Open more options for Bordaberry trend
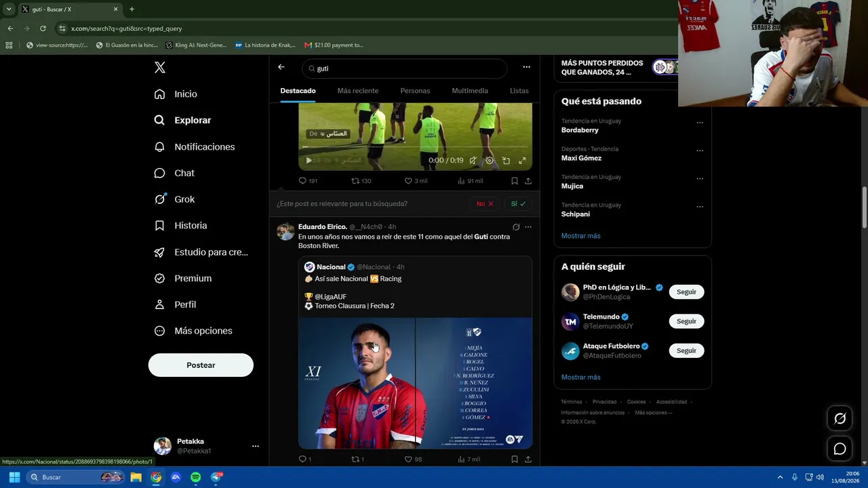The width and height of the screenshot is (868, 488). click(700, 123)
